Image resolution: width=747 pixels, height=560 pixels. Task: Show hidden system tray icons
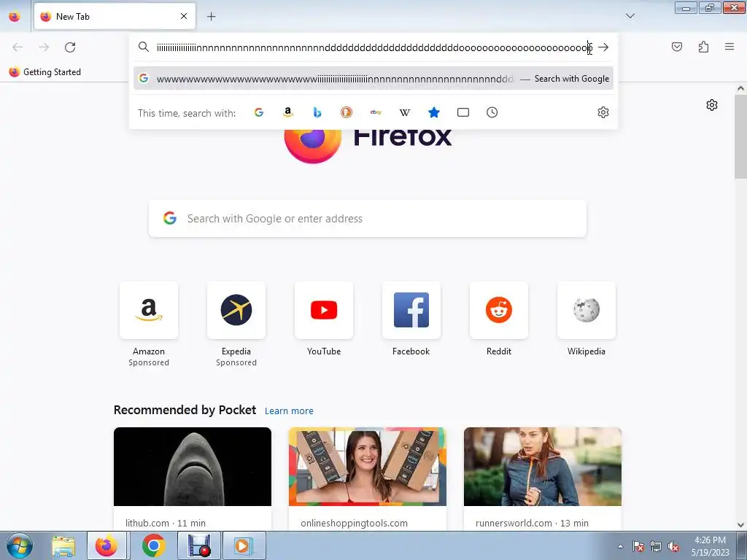[620, 546]
